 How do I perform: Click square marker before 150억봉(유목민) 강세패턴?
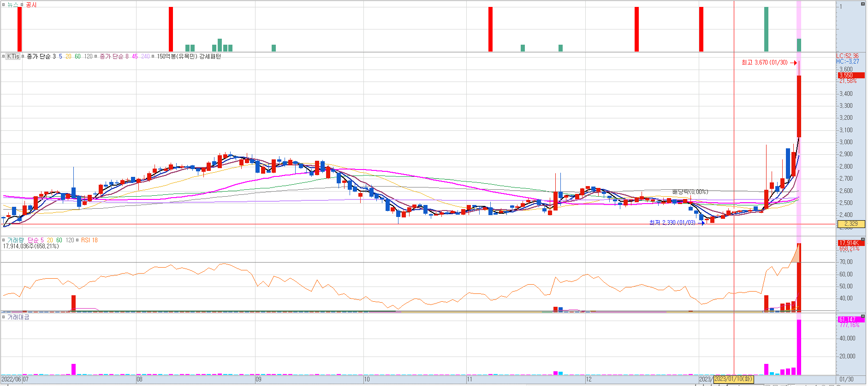point(154,56)
